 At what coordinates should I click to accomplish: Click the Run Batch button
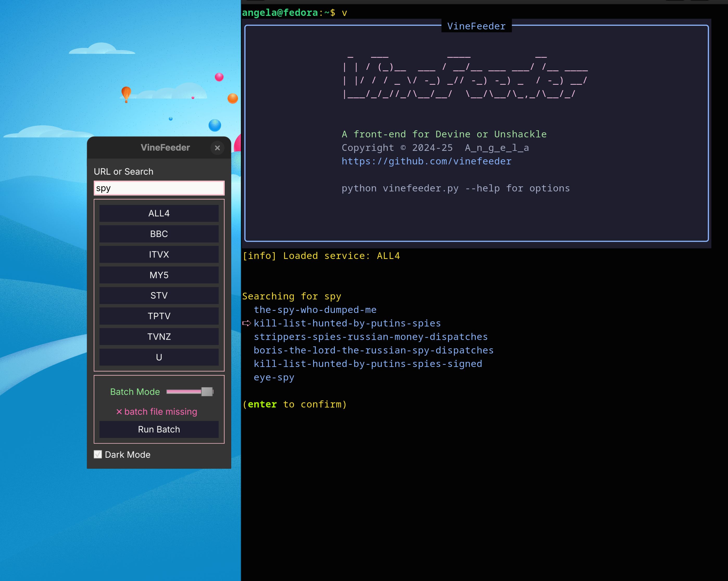159,429
